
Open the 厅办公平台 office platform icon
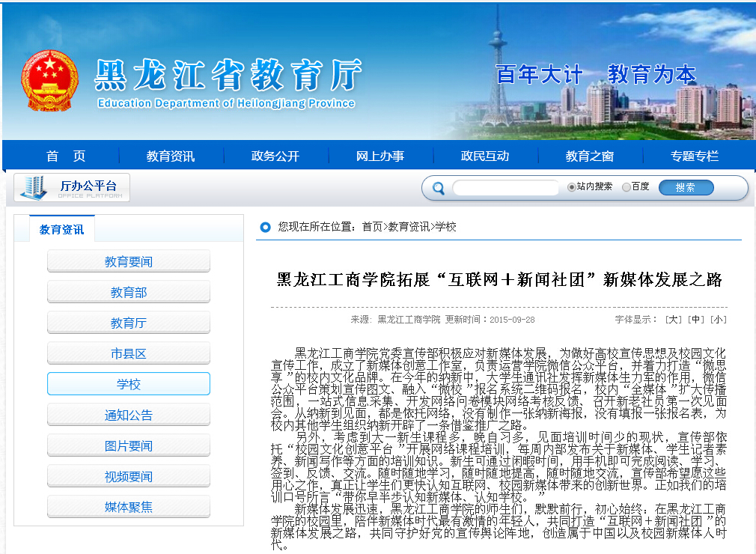click(72, 188)
